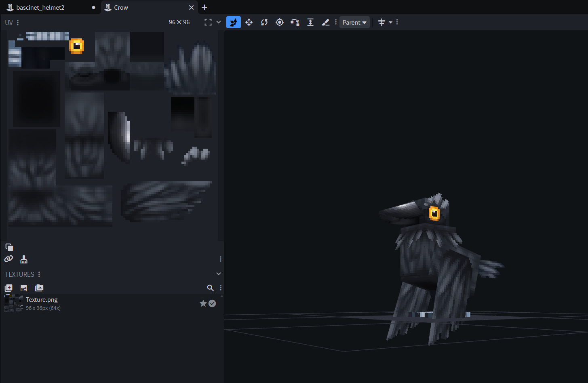Click the copy icon below UV editor

[x=9, y=247]
